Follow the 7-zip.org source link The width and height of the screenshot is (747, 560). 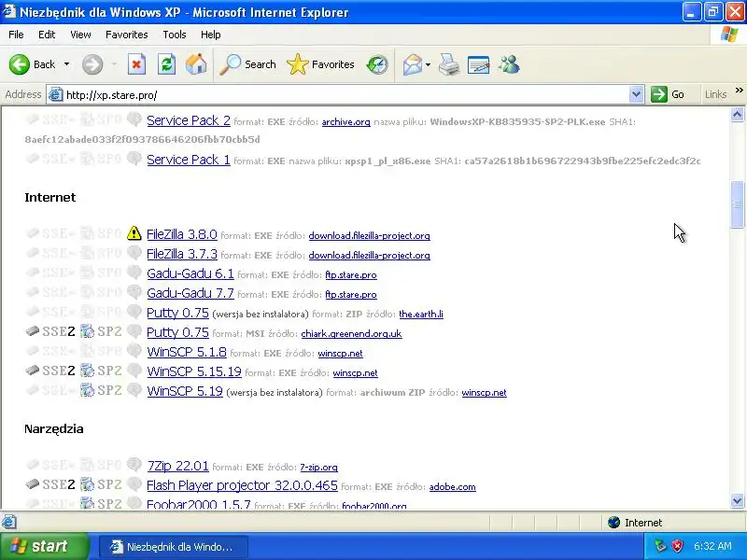318,468
